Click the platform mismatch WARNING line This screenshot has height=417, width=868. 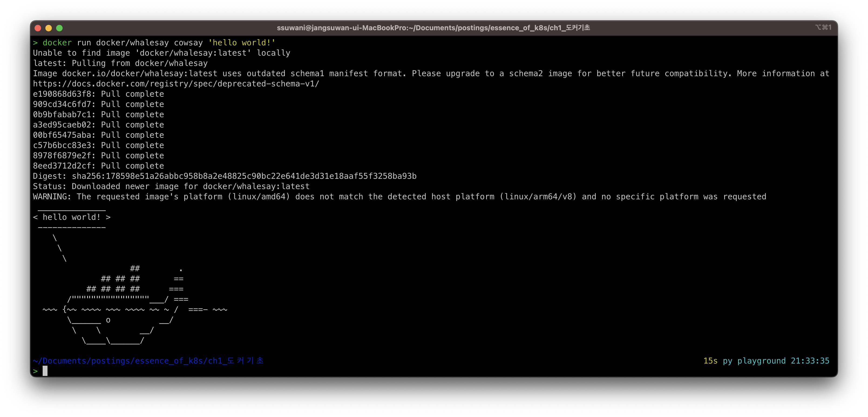pos(400,197)
